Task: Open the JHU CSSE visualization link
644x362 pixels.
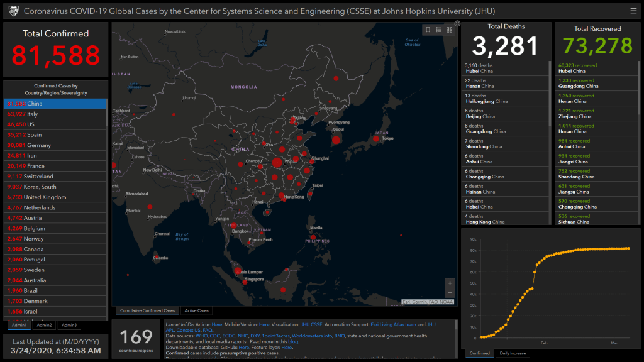Action: [x=311, y=324]
